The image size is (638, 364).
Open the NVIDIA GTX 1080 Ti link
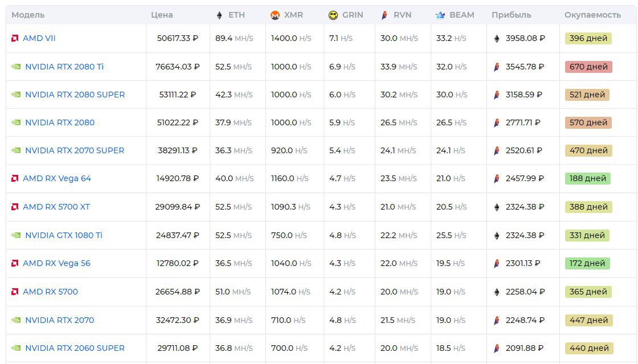coord(64,235)
